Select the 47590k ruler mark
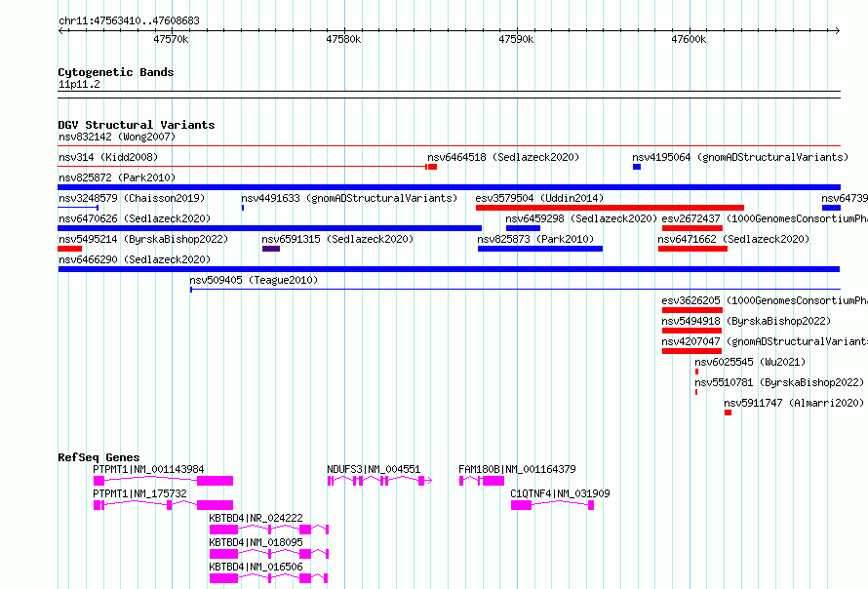This screenshot has width=868, height=589. click(516, 39)
